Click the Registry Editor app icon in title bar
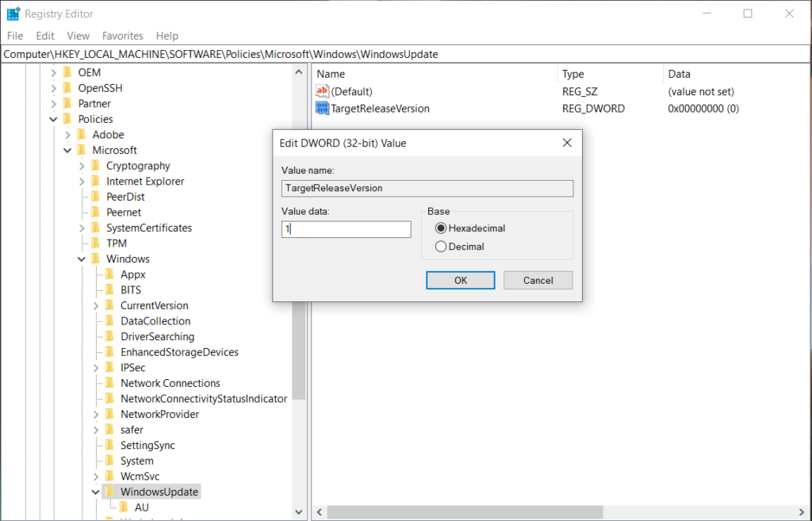The width and height of the screenshot is (812, 521). point(13,13)
